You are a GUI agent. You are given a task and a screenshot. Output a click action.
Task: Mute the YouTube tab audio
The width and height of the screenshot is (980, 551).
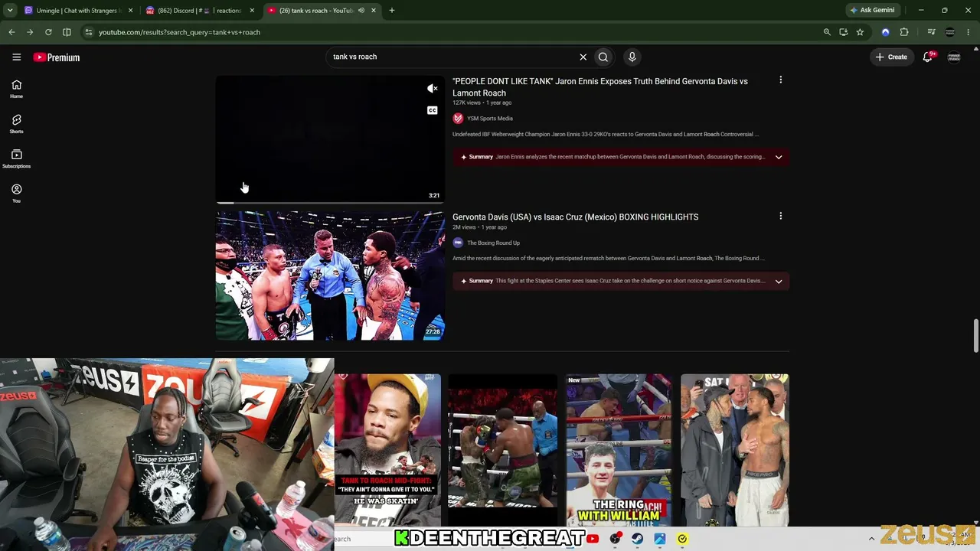(x=361, y=11)
